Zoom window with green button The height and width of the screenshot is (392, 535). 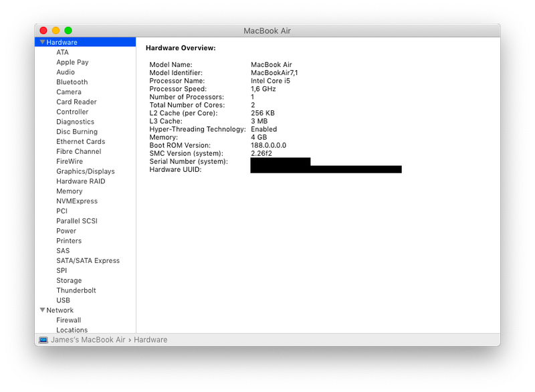tap(68, 30)
